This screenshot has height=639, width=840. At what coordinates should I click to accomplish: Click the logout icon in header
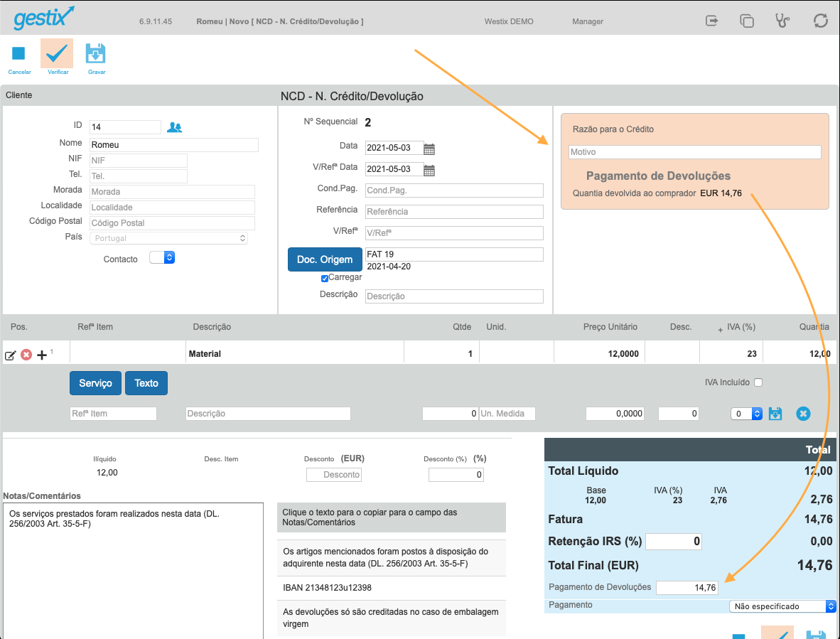[711, 21]
